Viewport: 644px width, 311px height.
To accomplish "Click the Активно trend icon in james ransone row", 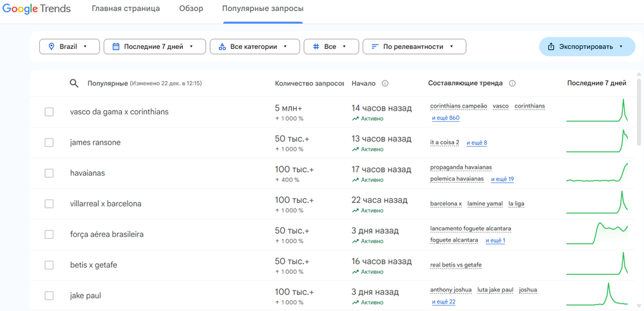I will coord(355,149).
